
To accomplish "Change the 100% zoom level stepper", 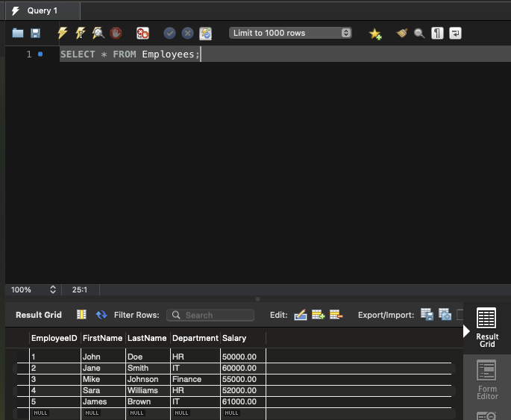I will point(53,289).
